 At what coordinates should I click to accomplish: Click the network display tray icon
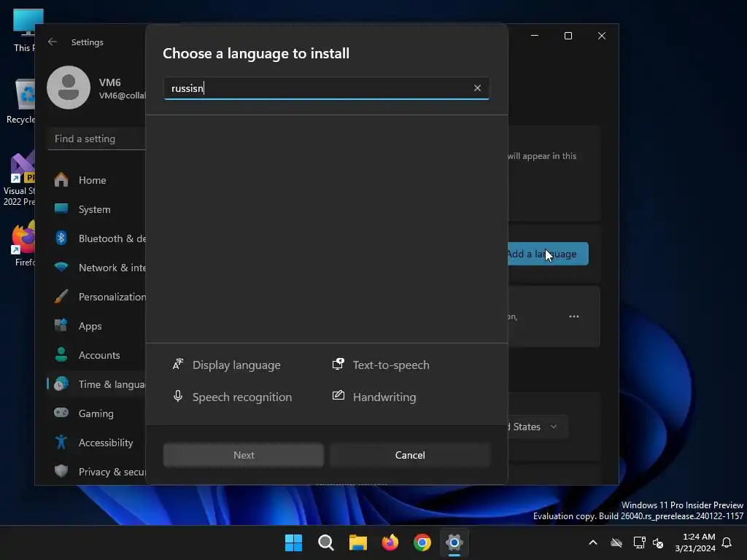pyautogui.click(x=639, y=542)
